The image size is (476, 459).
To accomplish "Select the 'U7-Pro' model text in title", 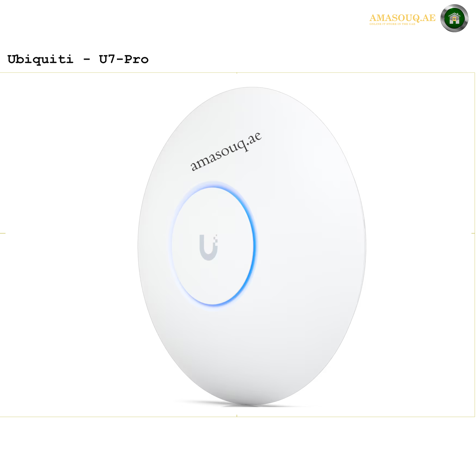I will pyautogui.click(x=124, y=59).
